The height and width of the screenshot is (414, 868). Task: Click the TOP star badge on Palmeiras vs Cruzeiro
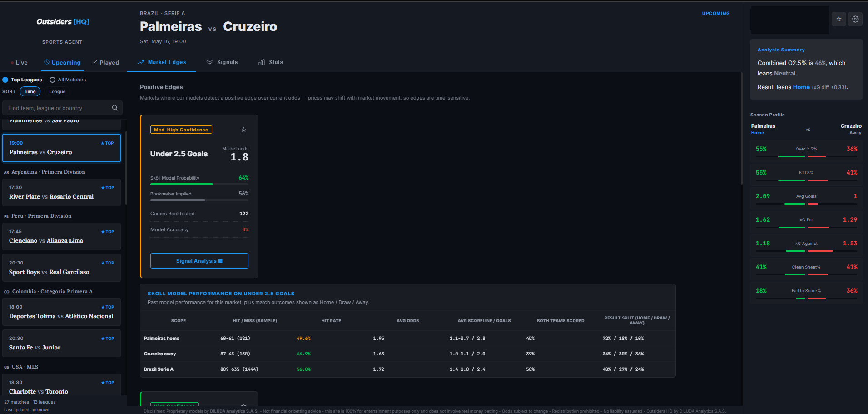[107, 143]
